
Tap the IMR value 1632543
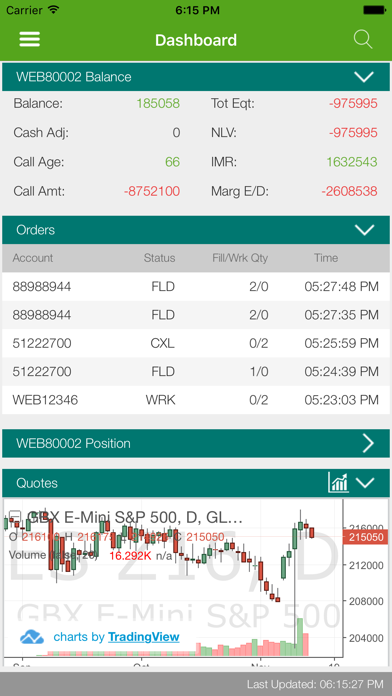(x=352, y=162)
